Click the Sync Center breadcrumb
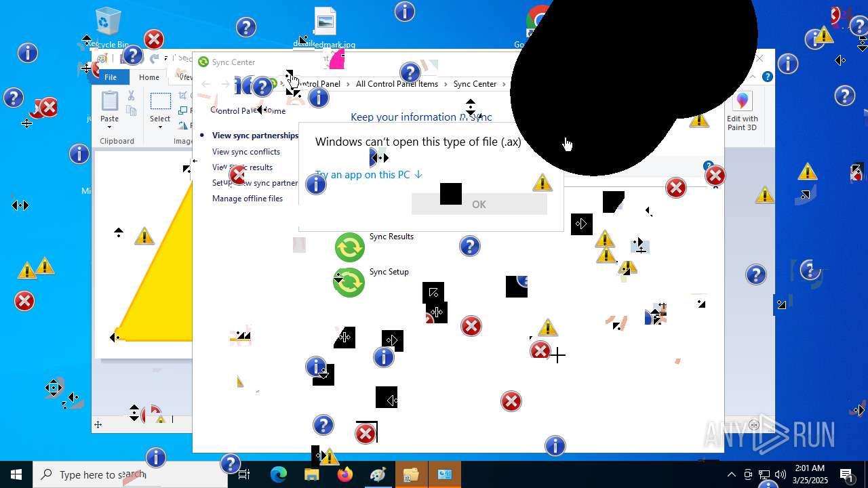The image size is (868, 488). (475, 84)
